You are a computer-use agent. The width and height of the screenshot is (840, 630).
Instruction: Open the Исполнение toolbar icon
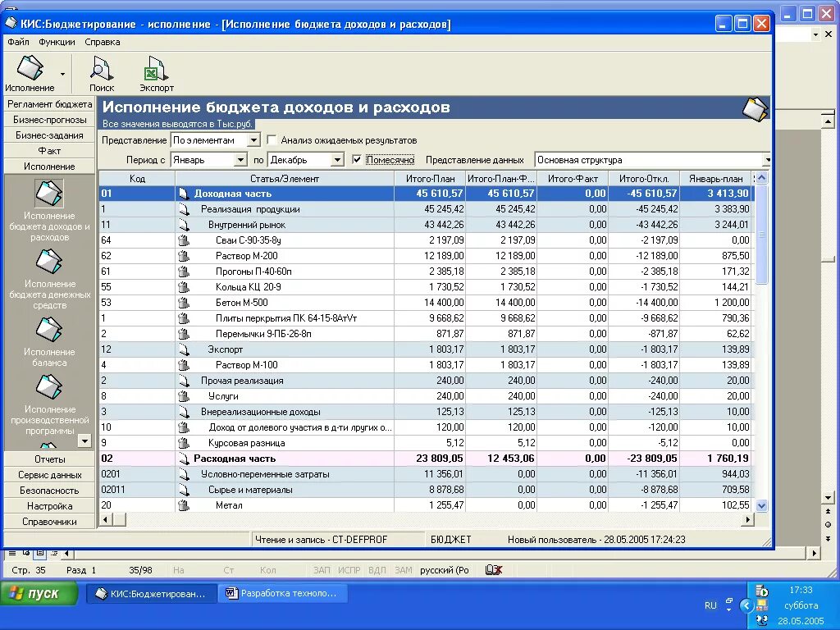tap(30, 67)
